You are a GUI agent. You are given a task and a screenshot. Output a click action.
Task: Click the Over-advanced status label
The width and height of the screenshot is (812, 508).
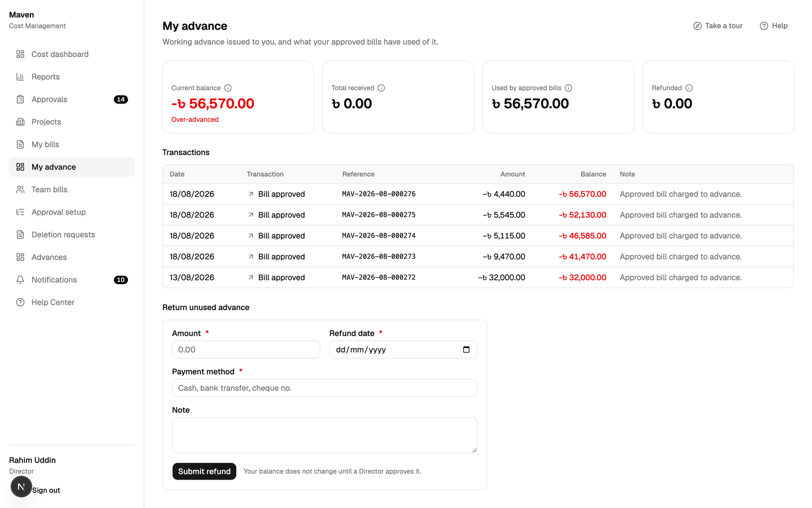point(195,120)
